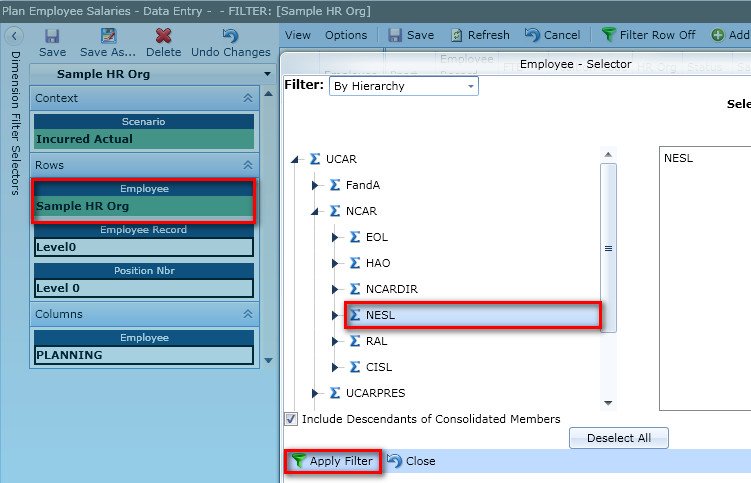Select the Employee Sample HR Org row selector
Screen dimensions: 751x483
tap(144, 206)
